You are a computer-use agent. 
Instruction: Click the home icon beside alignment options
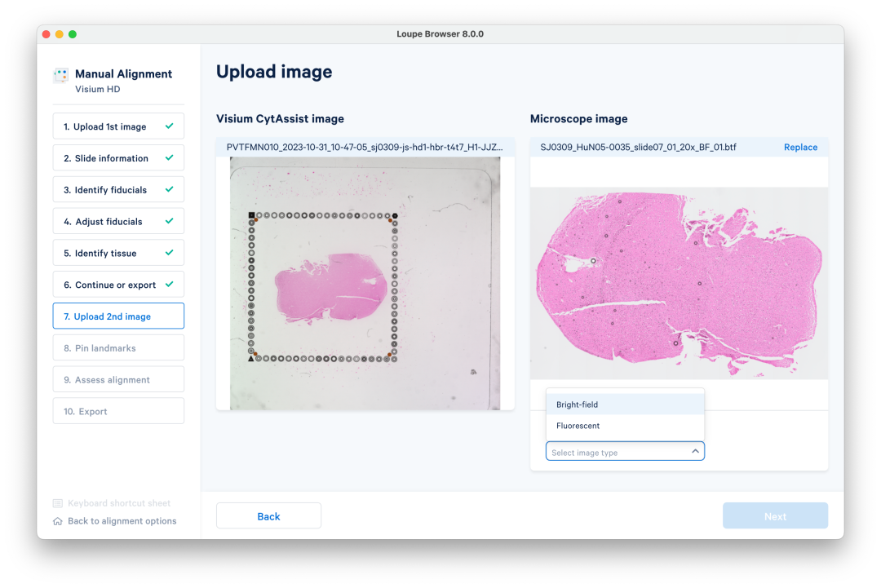[57, 521]
